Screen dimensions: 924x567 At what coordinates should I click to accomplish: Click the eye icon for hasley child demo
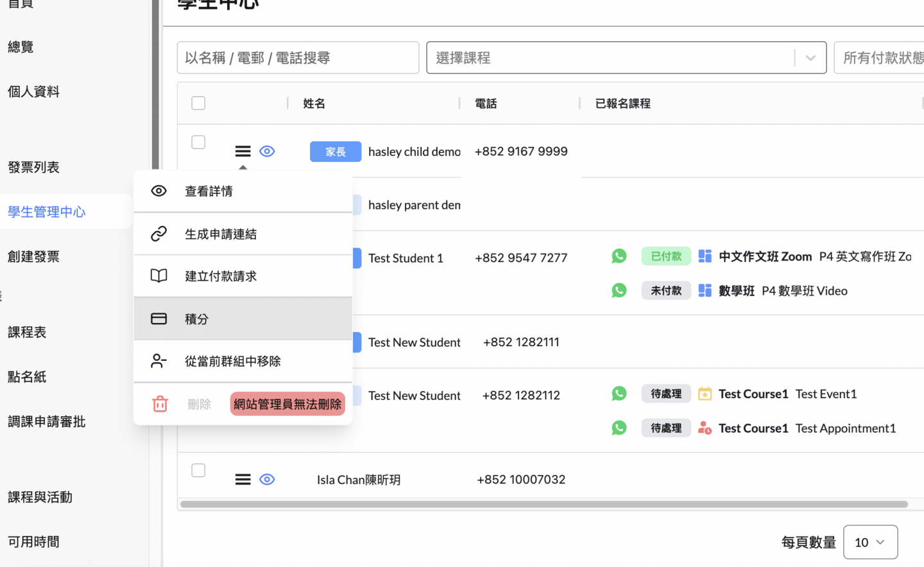point(267,152)
